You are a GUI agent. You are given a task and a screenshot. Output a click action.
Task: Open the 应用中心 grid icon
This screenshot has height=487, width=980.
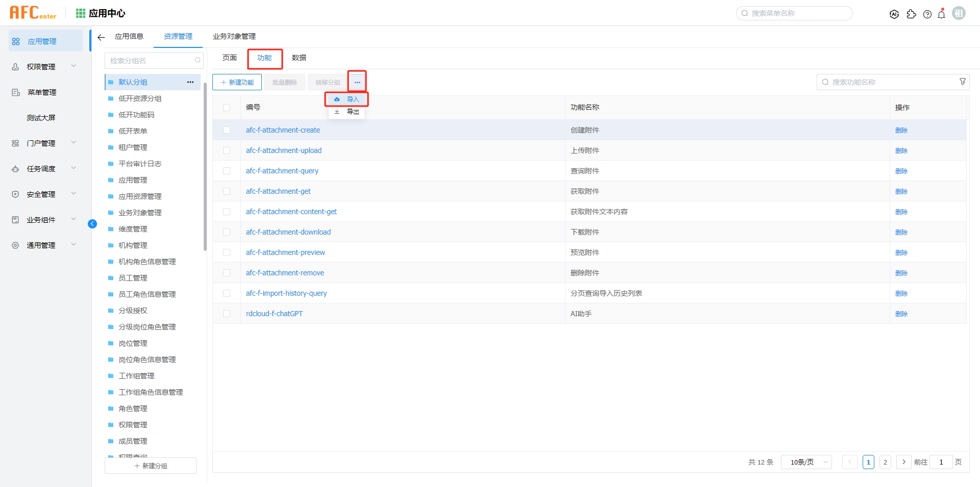pyautogui.click(x=80, y=13)
